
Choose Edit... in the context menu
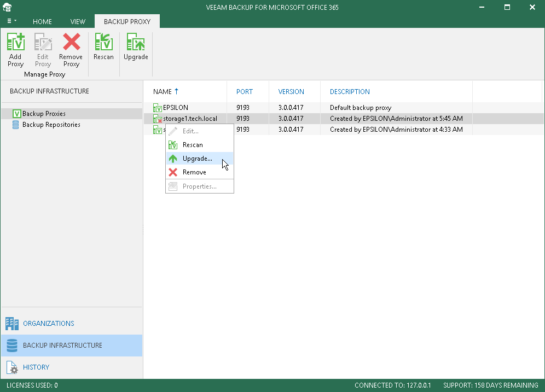tap(200, 131)
